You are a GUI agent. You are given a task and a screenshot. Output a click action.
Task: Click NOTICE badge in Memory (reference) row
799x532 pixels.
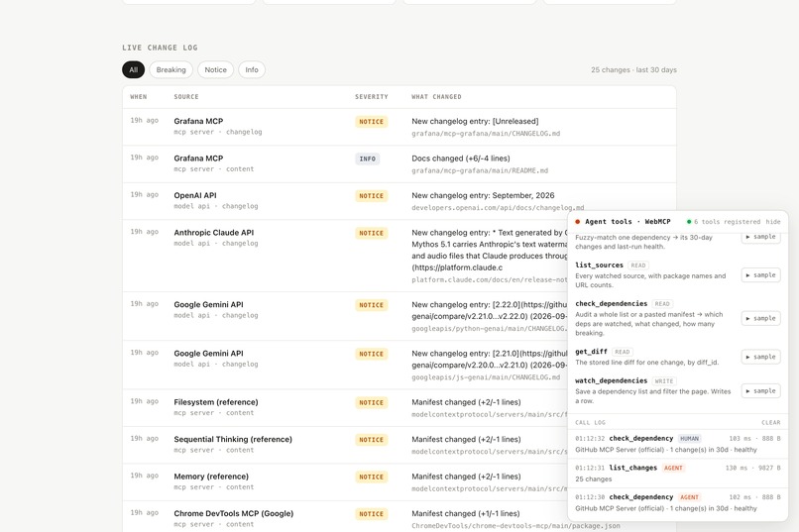tap(372, 478)
